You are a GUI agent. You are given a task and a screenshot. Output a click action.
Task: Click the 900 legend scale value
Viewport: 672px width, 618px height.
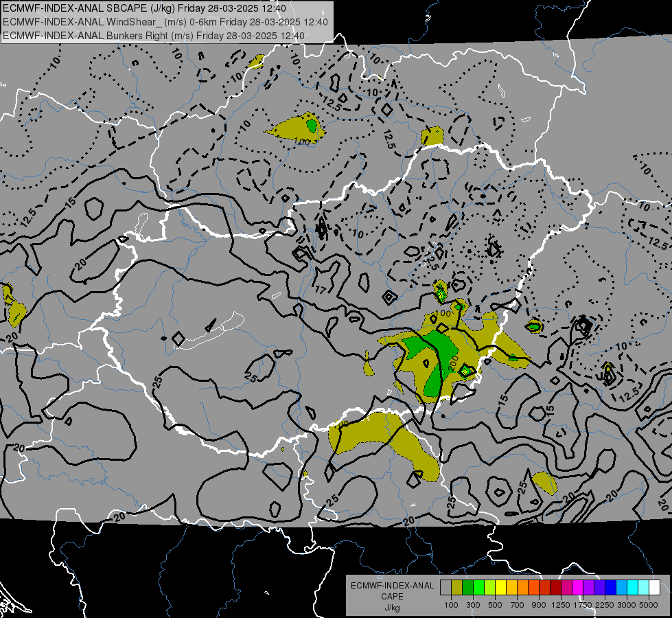539,605
